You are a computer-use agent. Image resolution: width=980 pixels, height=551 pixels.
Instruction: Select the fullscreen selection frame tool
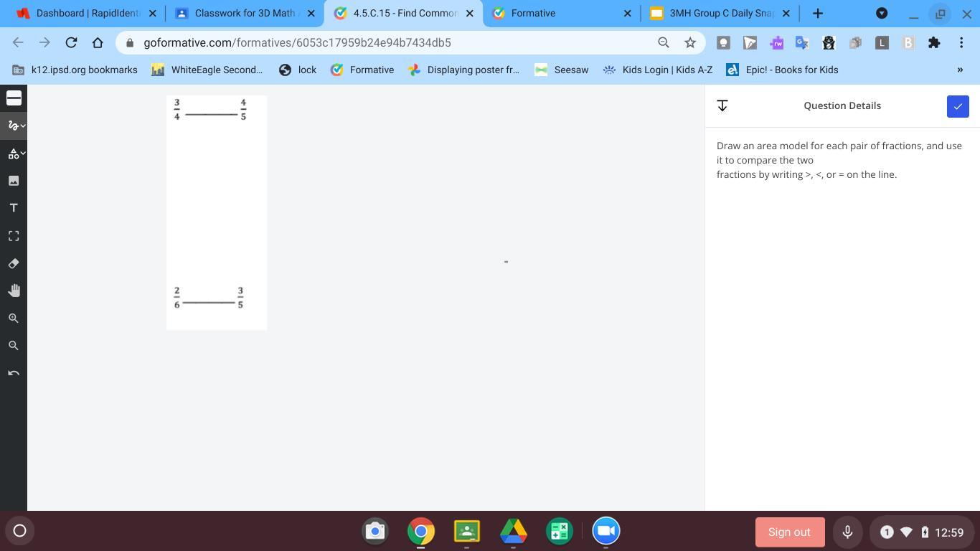point(14,236)
